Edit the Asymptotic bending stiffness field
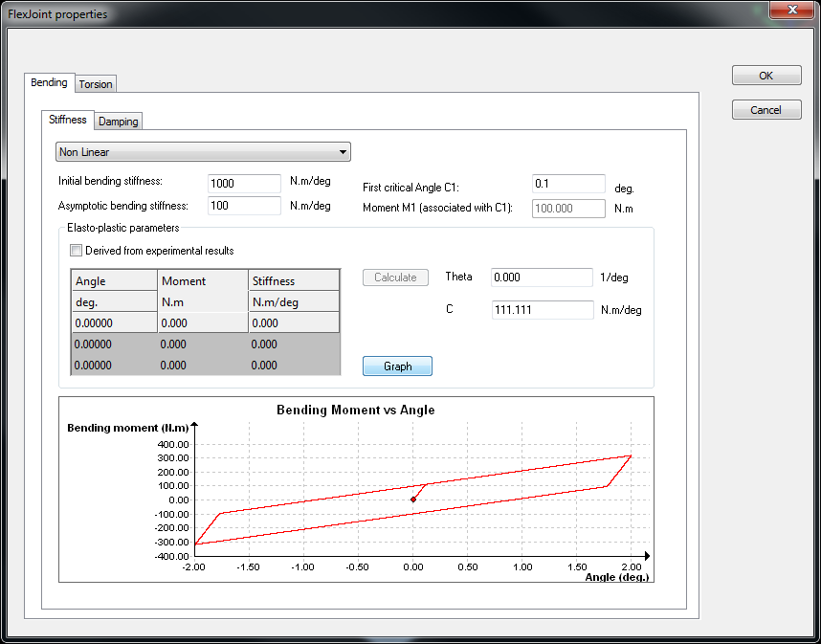This screenshot has width=821, height=644. pos(245,206)
